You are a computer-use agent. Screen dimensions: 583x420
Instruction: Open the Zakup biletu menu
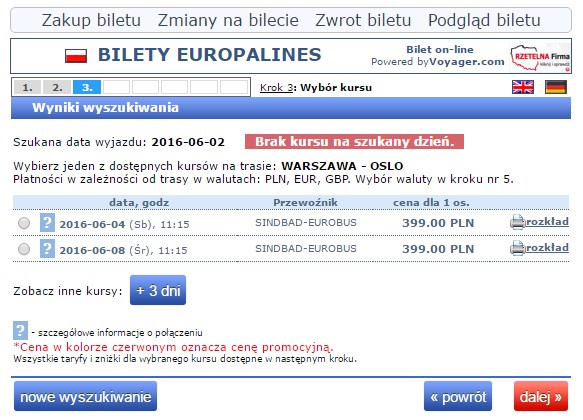(91, 20)
